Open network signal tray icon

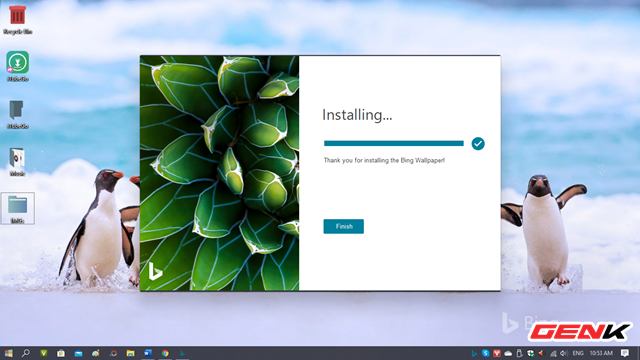(553, 353)
